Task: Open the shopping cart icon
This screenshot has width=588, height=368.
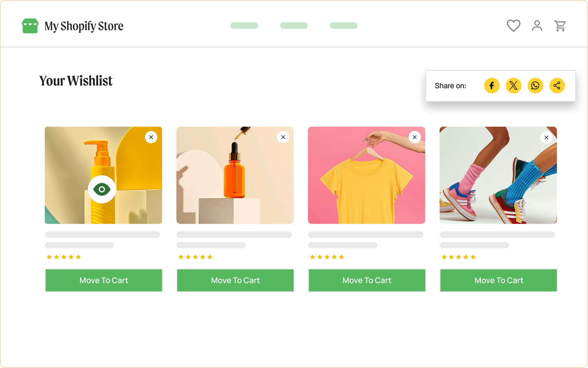Action: (560, 25)
